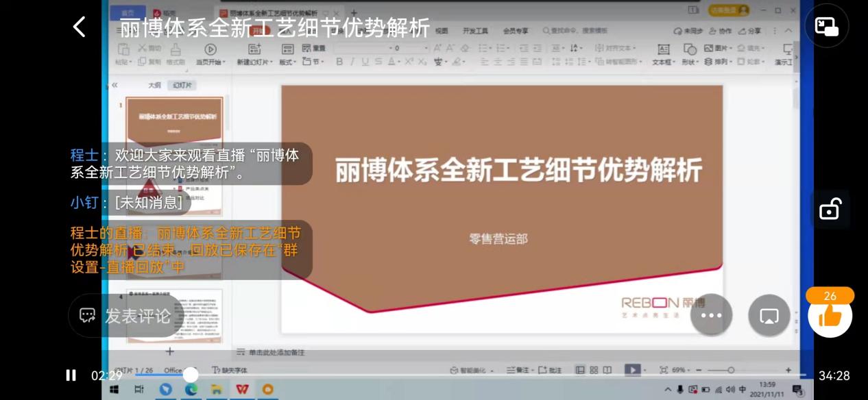
Task: Open the 视图 ribbon tab
Action: [x=442, y=31]
